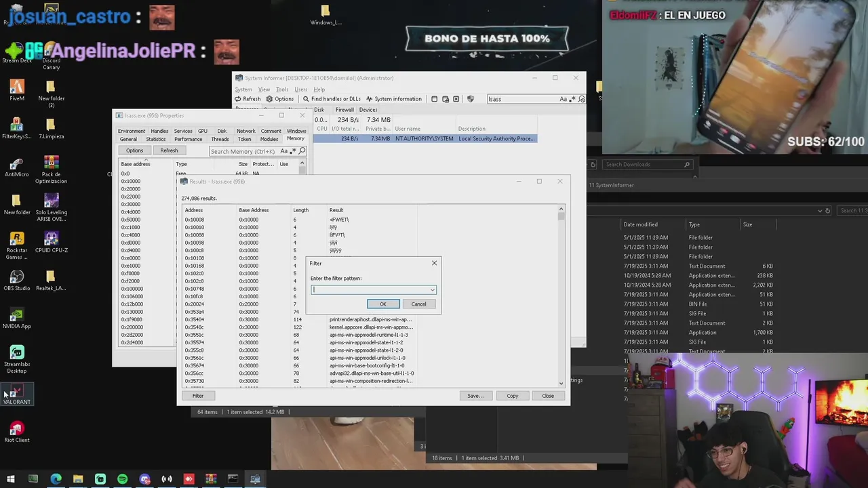Select the Solo Leveling ARISE desktop icon
The height and width of the screenshot is (488, 868).
51,207
